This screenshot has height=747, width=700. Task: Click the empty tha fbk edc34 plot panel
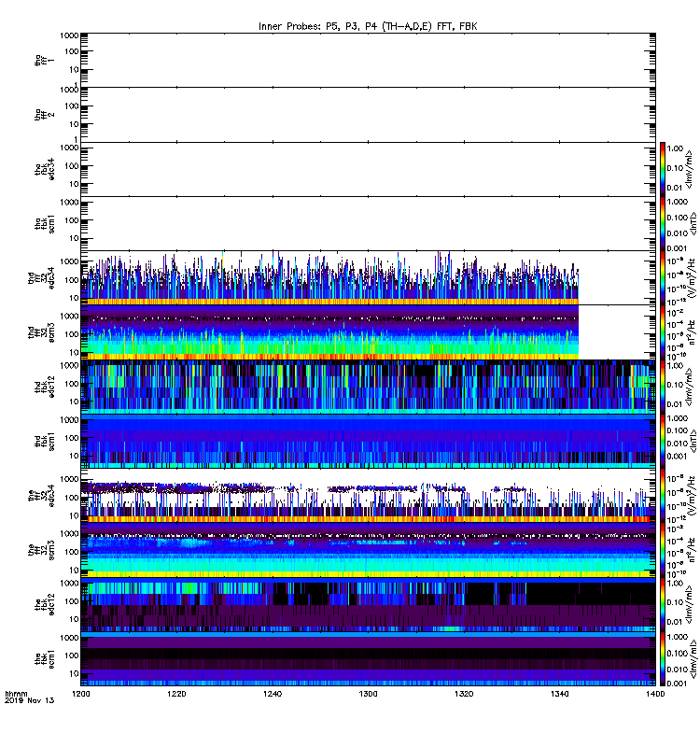click(368, 169)
